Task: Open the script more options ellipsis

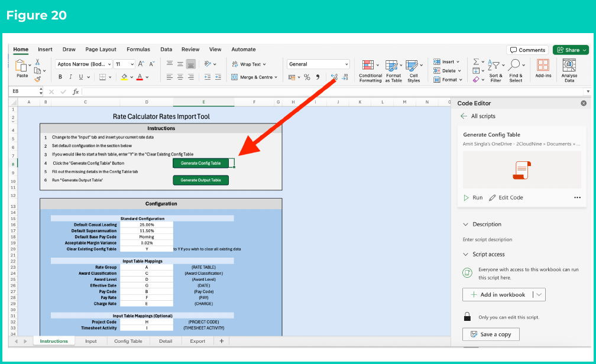Action: click(x=577, y=197)
